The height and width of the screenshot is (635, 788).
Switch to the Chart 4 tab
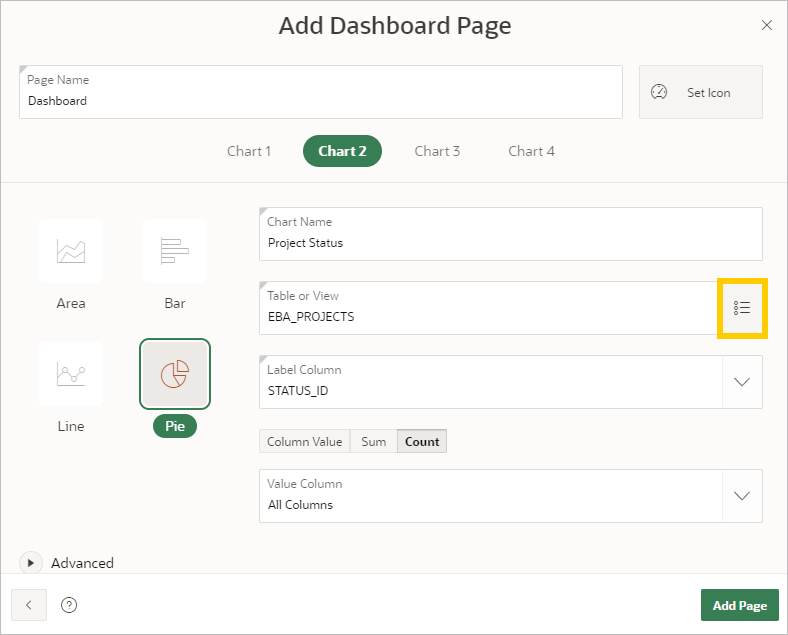[x=531, y=151]
